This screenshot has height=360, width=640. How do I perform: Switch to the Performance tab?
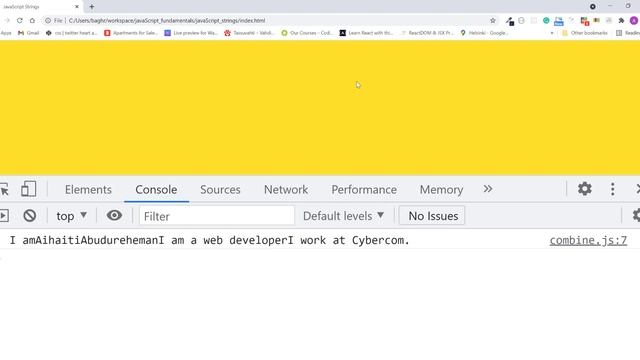[x=364, y=190]
